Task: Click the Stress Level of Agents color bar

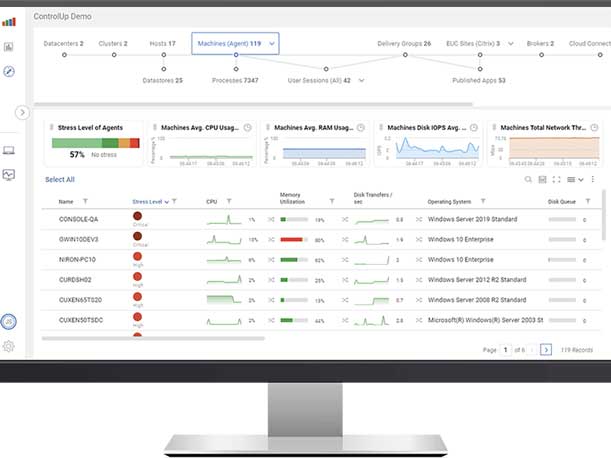Action: [x=94, y=143]
